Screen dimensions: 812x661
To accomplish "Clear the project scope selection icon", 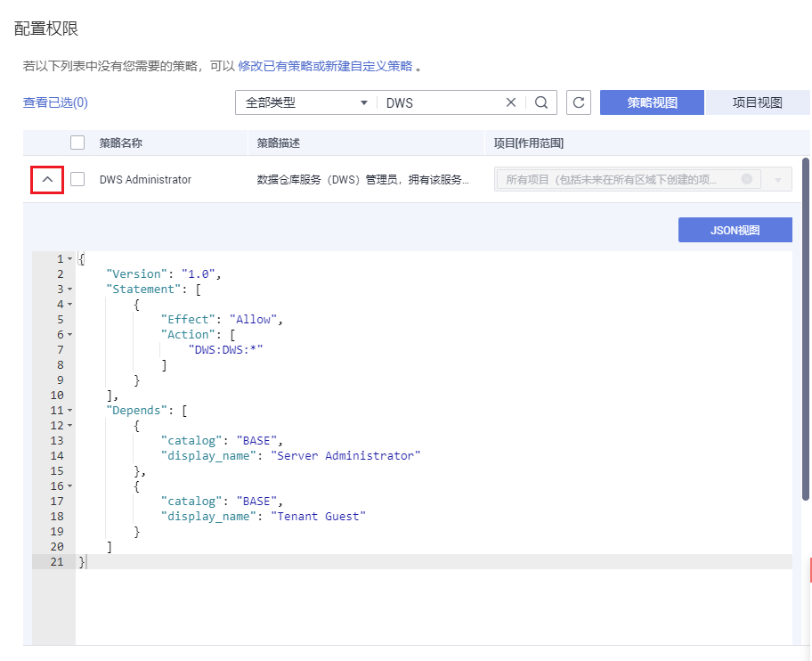I will click(x=746, y=179).
